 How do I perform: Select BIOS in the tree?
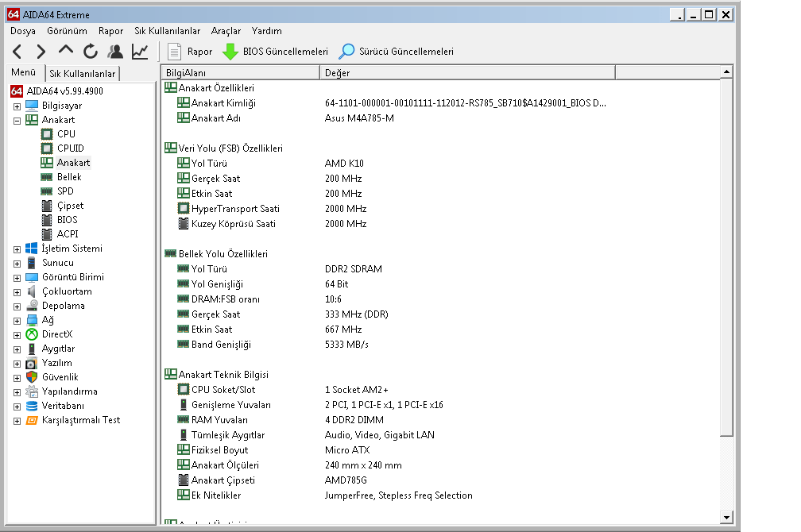coord(67,219)
